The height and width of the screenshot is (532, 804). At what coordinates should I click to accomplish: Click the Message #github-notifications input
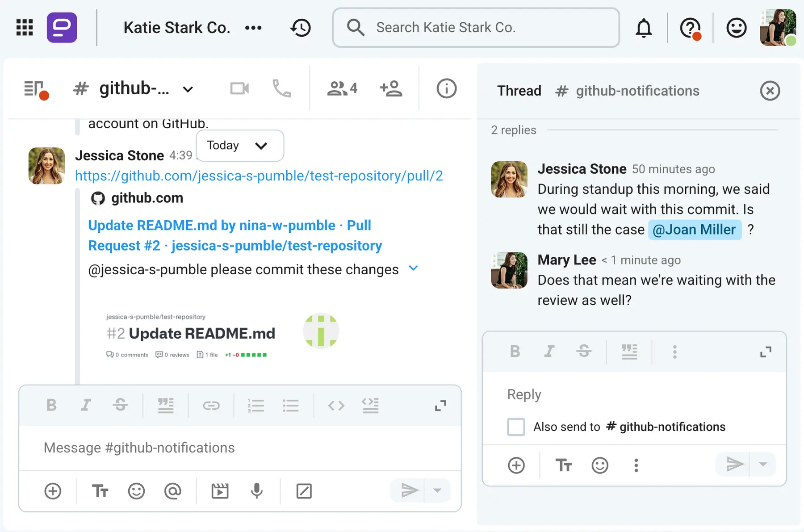click(x=240, y=448)
